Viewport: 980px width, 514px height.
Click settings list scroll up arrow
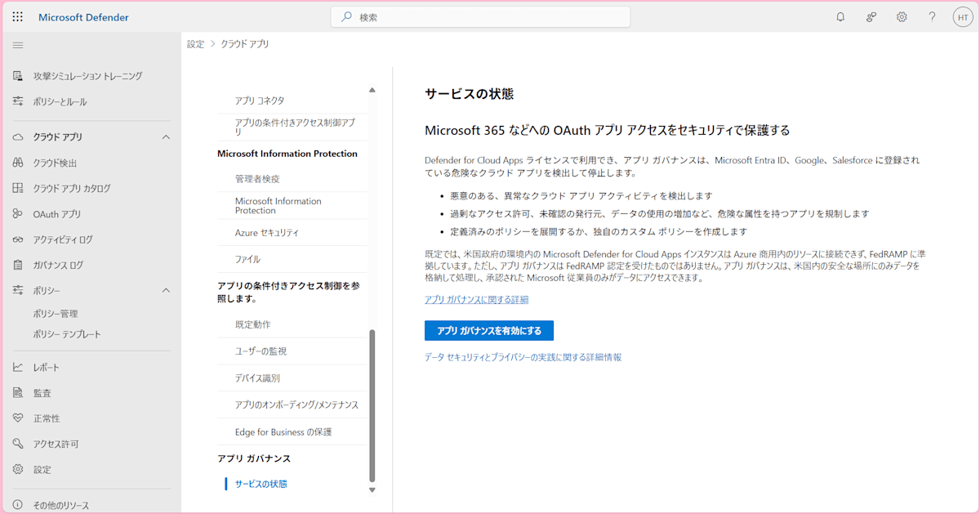click(x=372, y=90)
